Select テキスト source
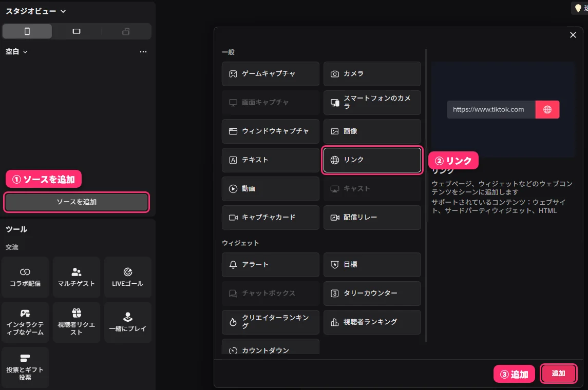 click(x=270, y=160)
